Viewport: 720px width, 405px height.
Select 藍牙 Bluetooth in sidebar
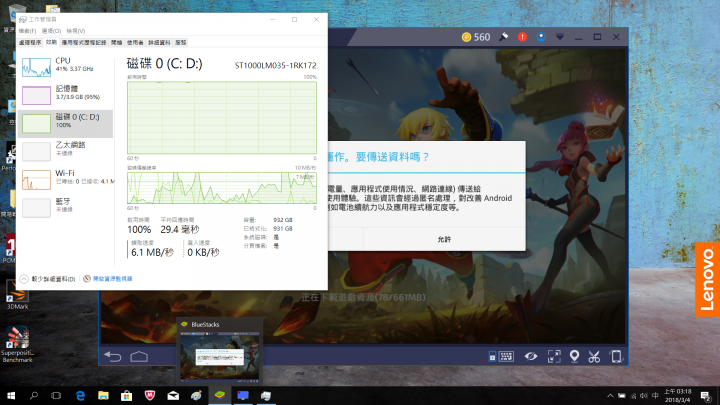[x=66, y=208]
